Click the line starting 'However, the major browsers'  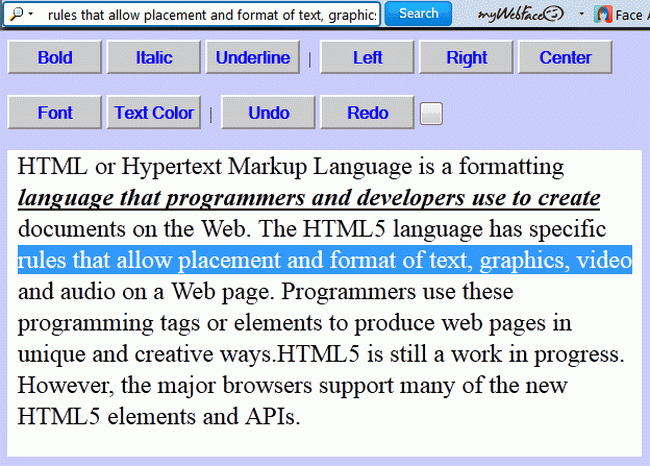292,385
